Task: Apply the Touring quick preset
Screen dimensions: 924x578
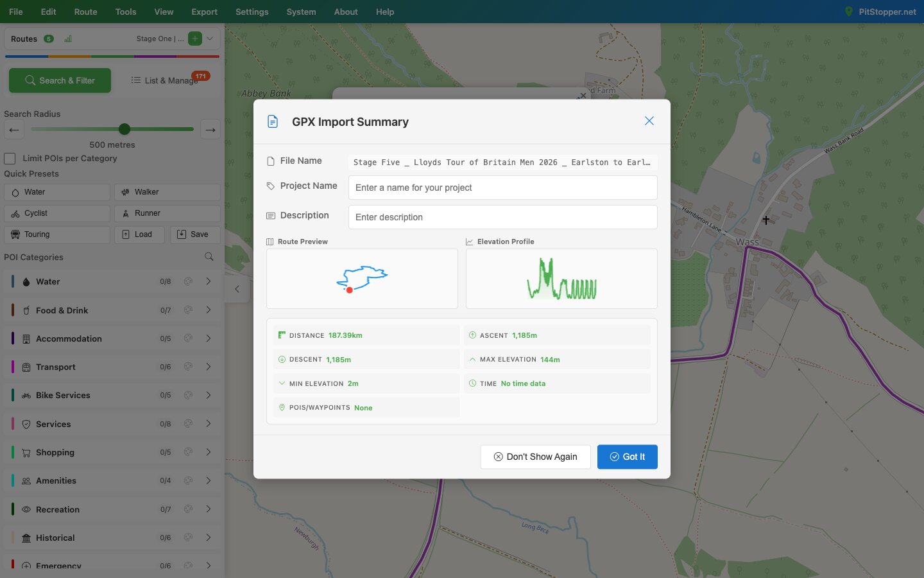Action: 57,234
